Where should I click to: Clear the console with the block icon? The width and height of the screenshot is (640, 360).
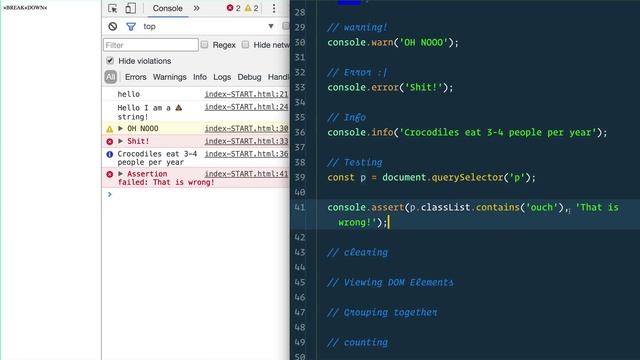(x=113, y=27)
